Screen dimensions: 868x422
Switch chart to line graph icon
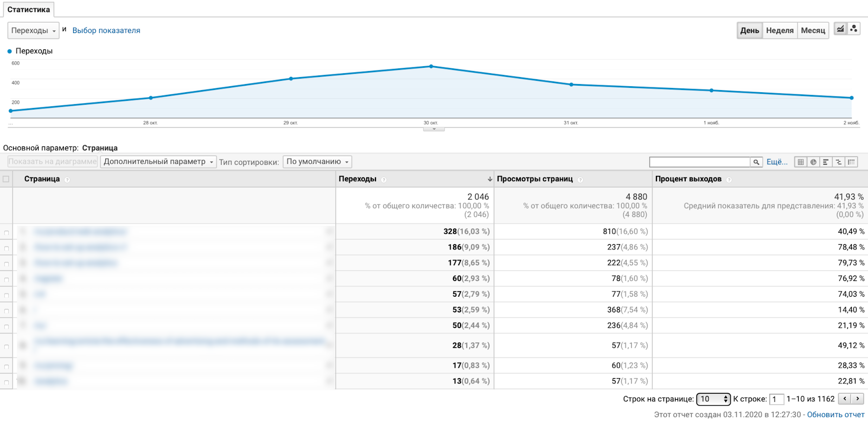point(840,29)
